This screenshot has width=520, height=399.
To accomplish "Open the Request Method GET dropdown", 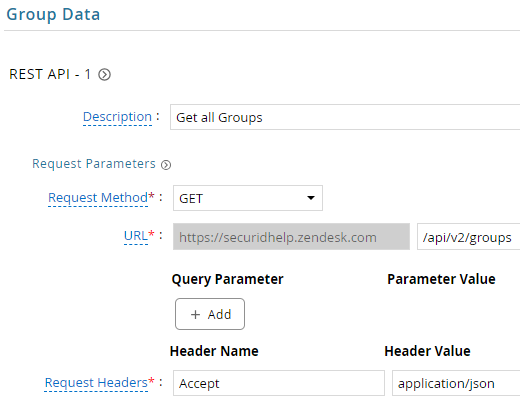I will click(248, 198).
